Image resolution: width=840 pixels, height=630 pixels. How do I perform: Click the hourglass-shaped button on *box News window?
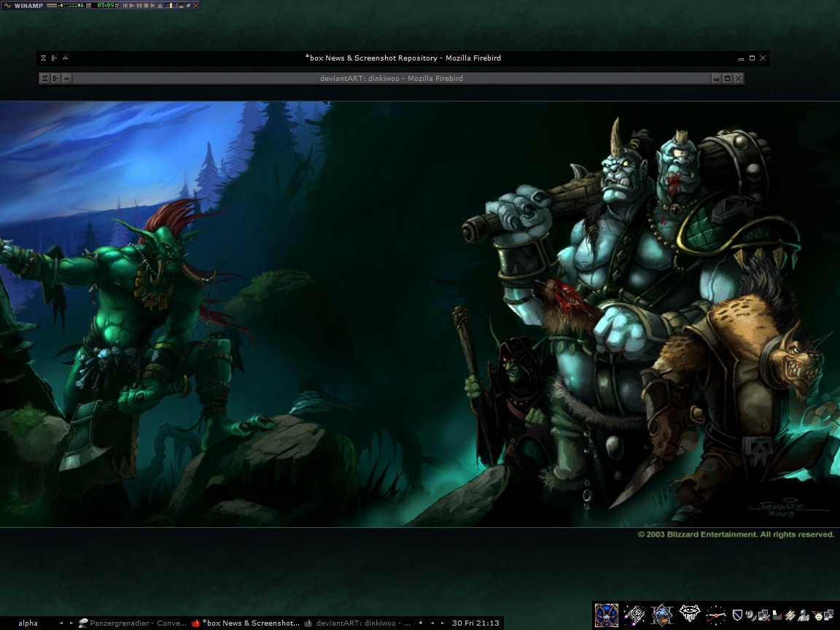pos(44,58)
